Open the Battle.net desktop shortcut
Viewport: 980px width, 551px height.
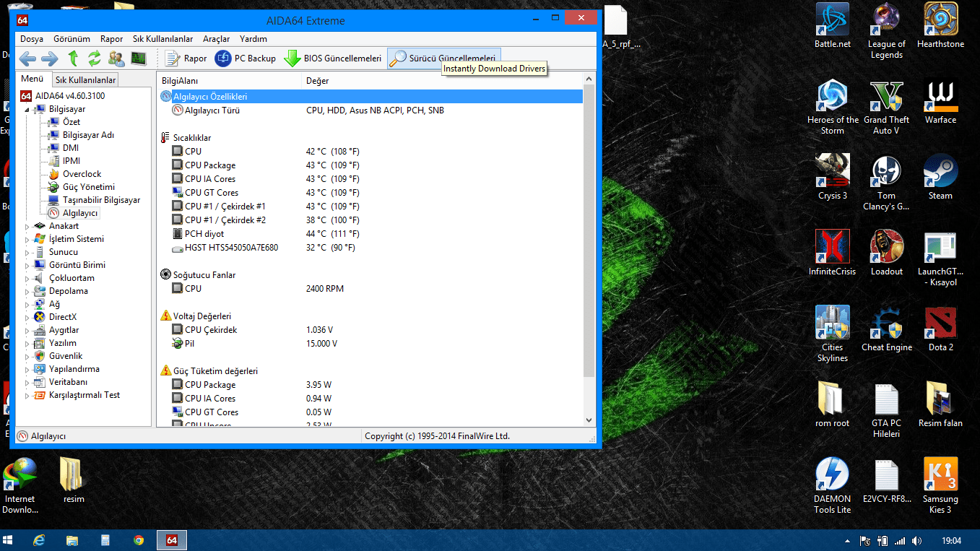[833, 26]
